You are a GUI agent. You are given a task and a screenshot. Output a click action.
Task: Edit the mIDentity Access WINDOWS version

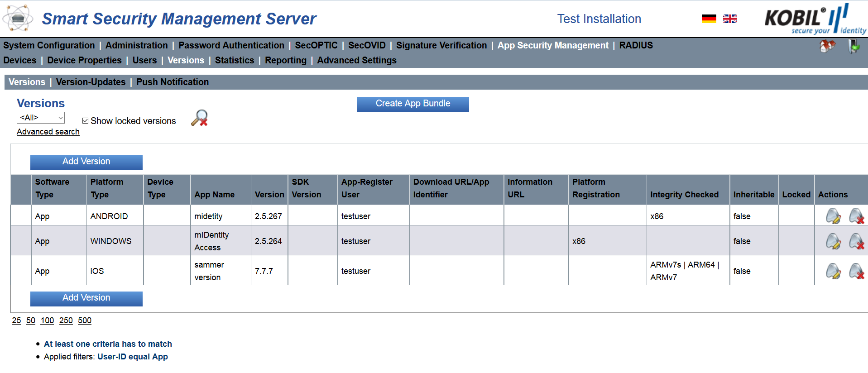834,241
